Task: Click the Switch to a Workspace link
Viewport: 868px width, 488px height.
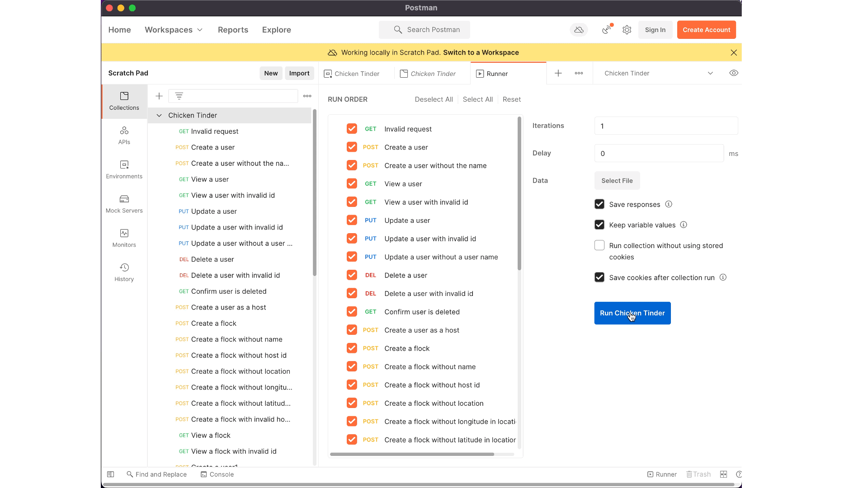Action: (481, 52)
